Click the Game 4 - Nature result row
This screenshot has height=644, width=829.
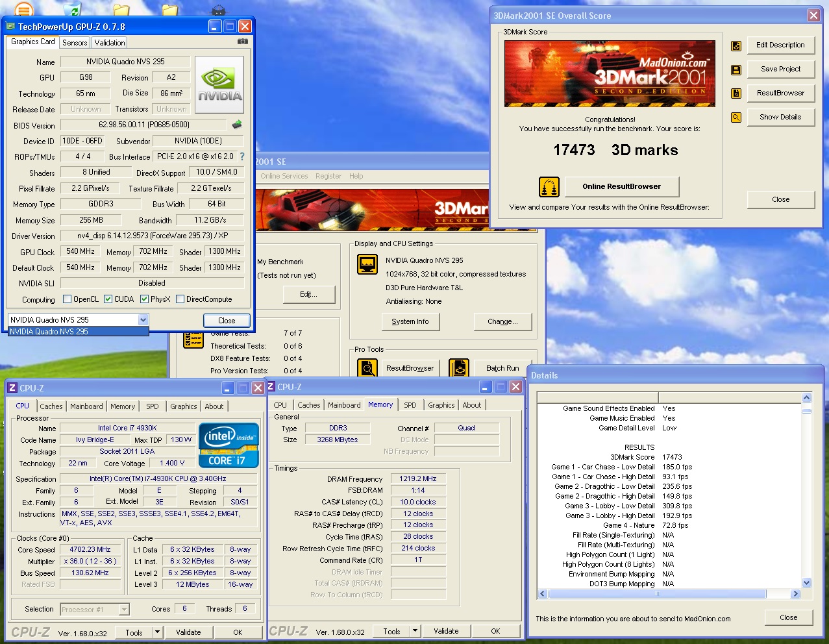[669, 525]
